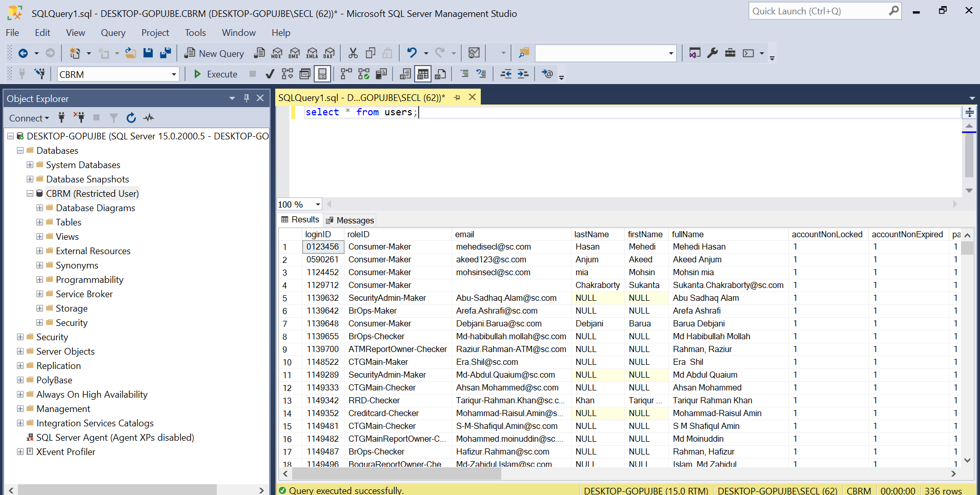Close the SQLQuery1.sql document tab
980x495 pixels.
tap(472, 97)
